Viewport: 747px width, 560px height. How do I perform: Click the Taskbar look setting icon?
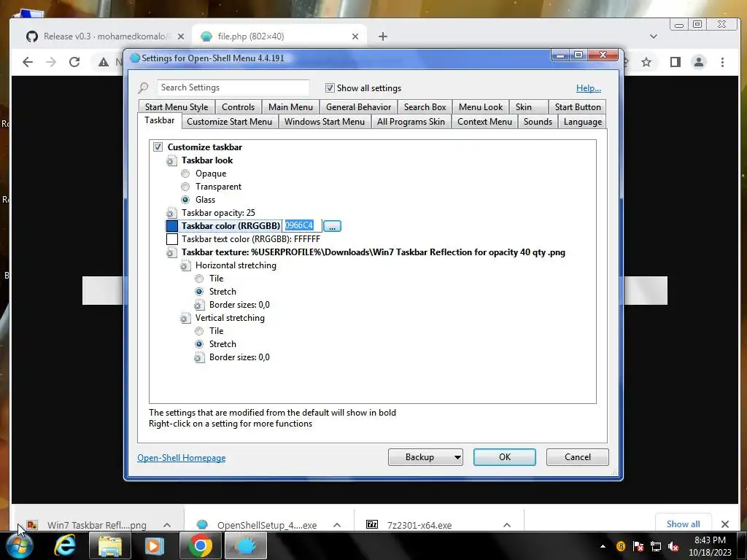point(171,161)
